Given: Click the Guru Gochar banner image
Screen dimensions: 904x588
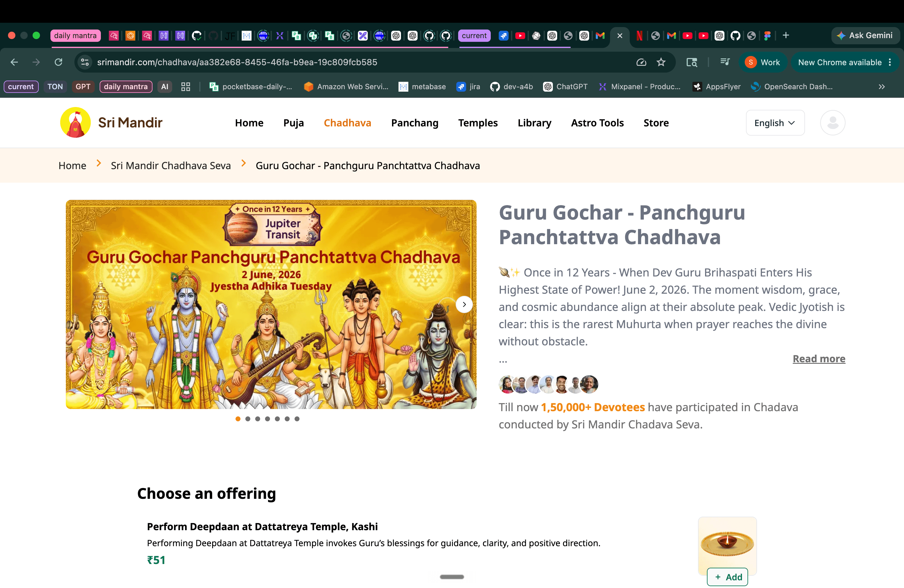Looking at the screenshot, I should pos(271,304).
